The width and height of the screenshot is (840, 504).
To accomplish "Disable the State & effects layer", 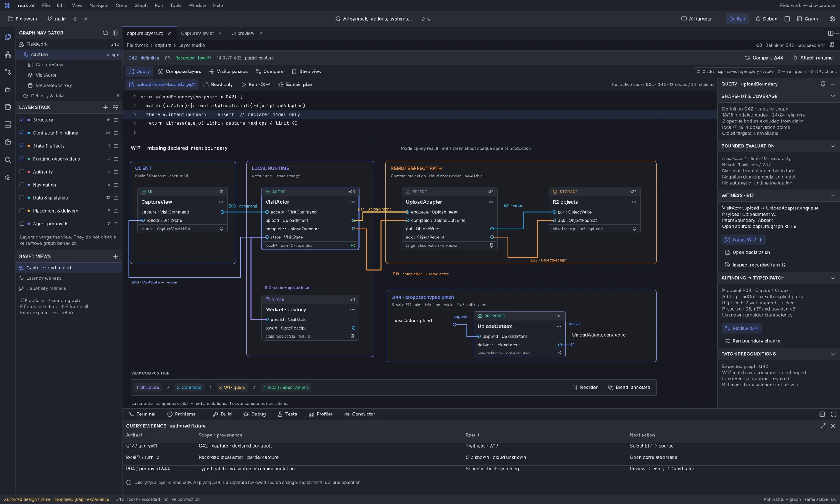I will tap(22, 146).
